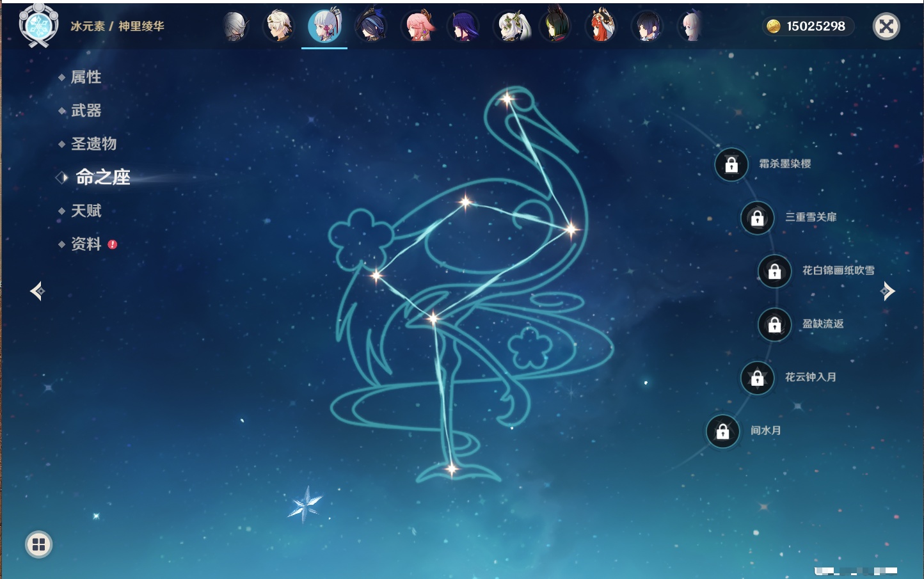This screenshot has width=924, height=579.
Task: Click the star on the crane's head
Action: (507, 99)
